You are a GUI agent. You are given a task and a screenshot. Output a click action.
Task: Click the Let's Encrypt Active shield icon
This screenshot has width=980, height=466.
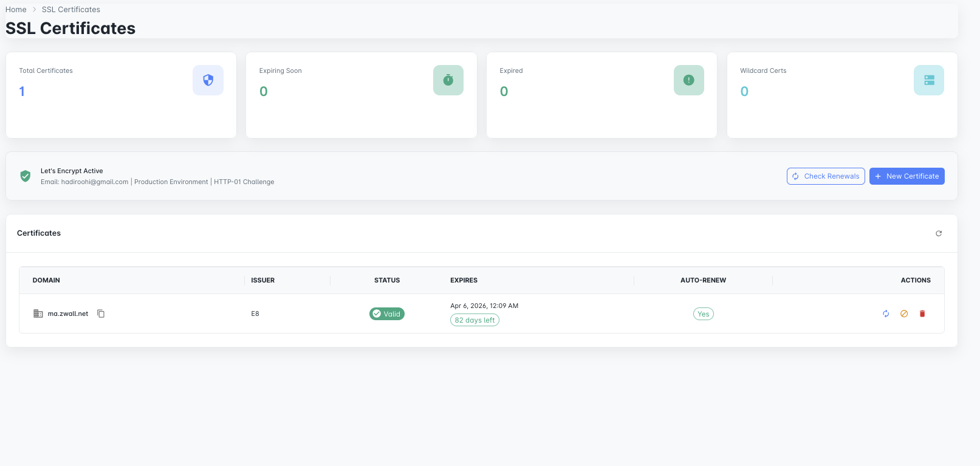click(x=26, y=176)
